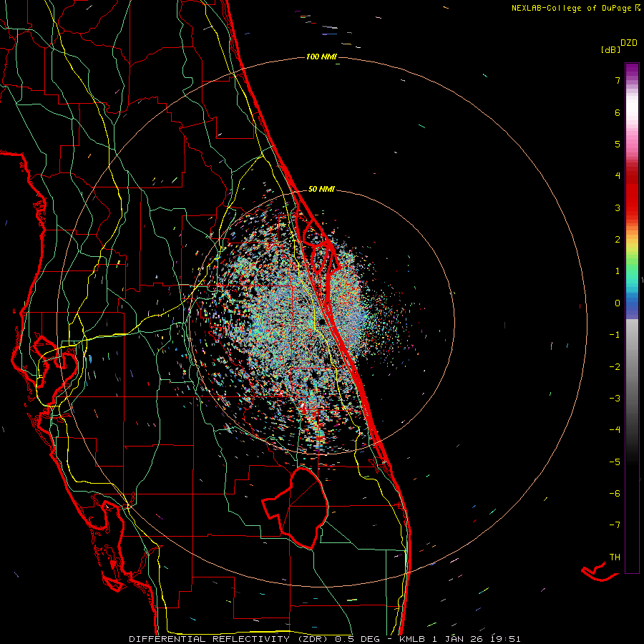Click the 5 dB scale label
The height and width of the screenshot is (644, 644).
(x=618, y=144)
